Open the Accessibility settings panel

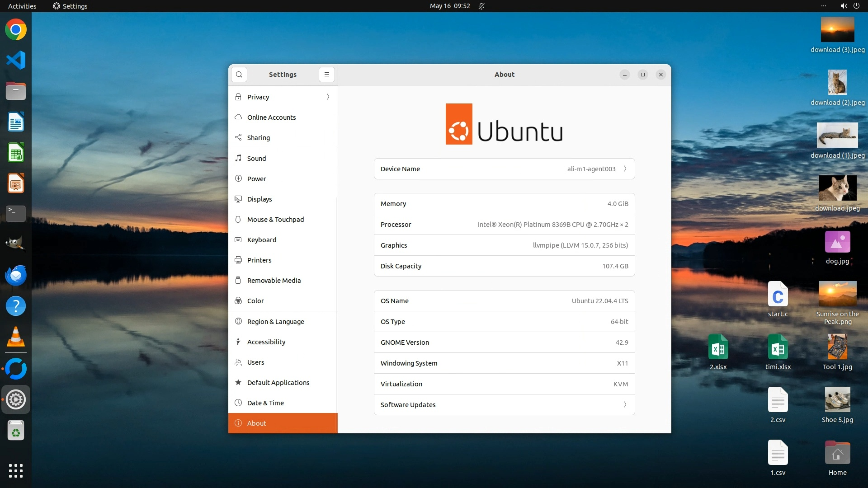pyautogui.click(x=266, y=342)
